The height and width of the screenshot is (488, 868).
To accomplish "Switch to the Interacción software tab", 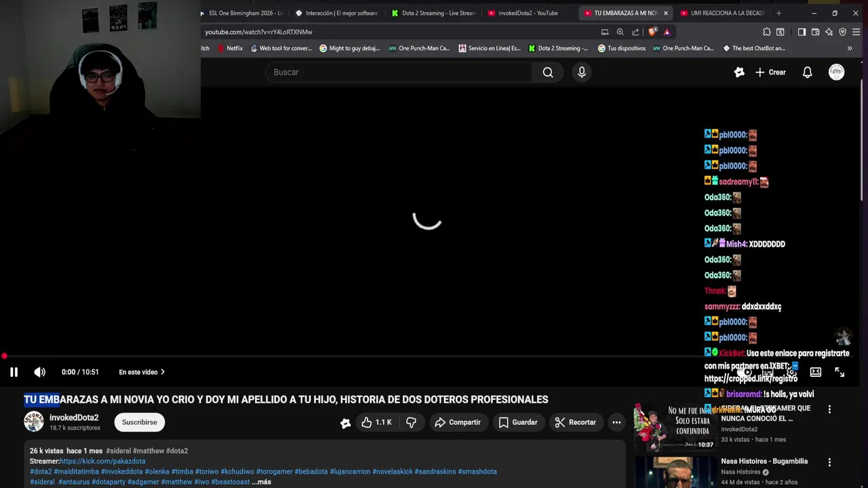I will [x=337, y=13].
